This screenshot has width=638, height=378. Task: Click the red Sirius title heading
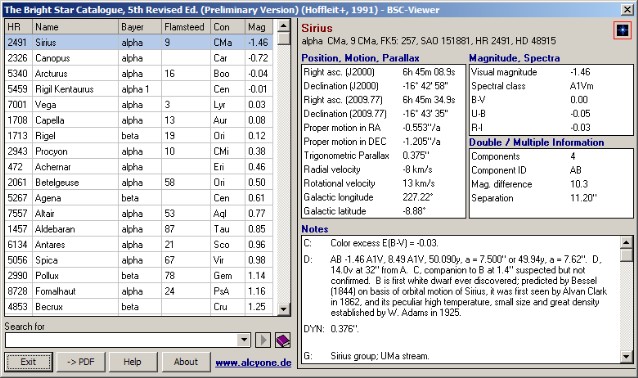point(317,28)
